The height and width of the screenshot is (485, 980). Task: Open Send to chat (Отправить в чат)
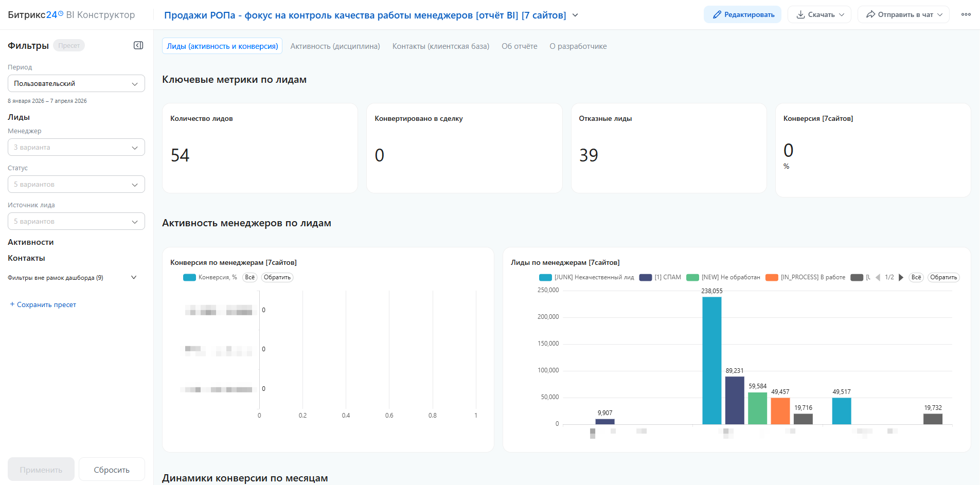(903, 14)
